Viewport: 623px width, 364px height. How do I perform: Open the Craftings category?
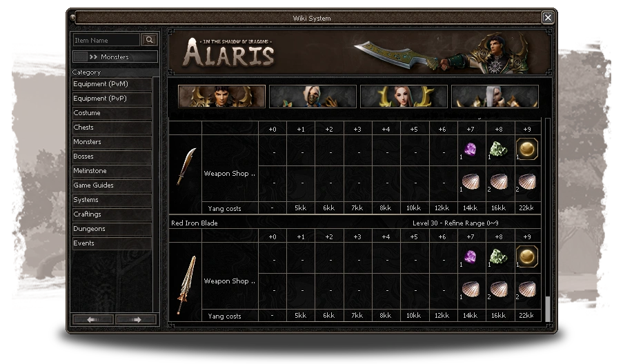click(x=112, y=214)
